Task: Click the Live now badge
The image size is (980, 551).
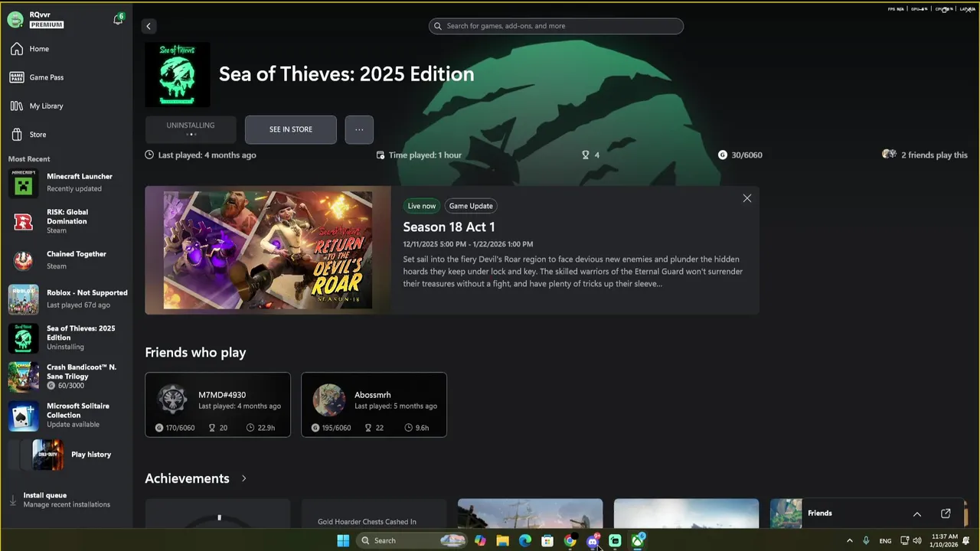Action: pyautogui.click(x=421, y=206)
